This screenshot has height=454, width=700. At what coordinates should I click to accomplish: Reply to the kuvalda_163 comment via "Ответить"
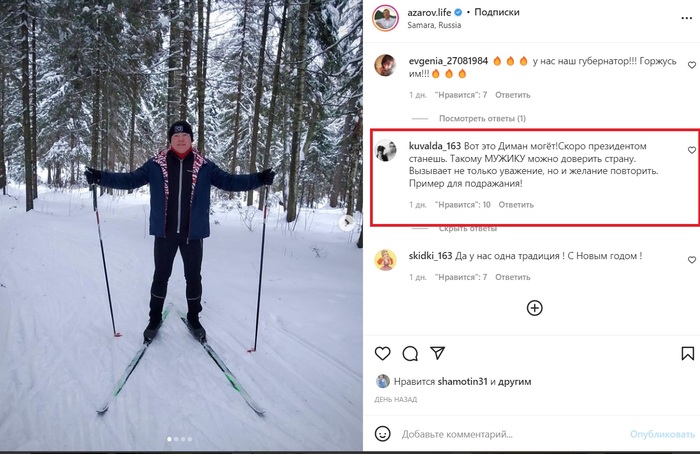516,205
